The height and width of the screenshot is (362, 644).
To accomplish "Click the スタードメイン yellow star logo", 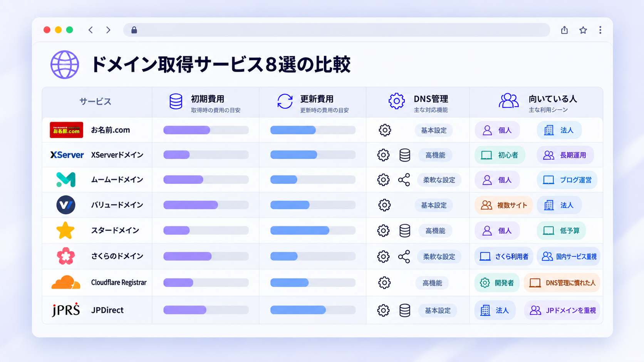I will pos(65,230).
